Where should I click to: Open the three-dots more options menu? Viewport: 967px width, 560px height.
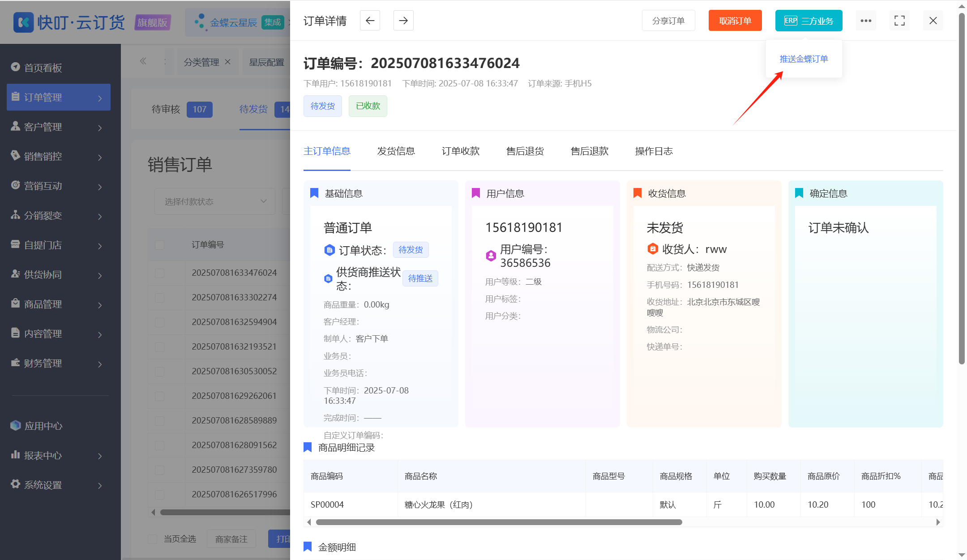coord(866,21)
